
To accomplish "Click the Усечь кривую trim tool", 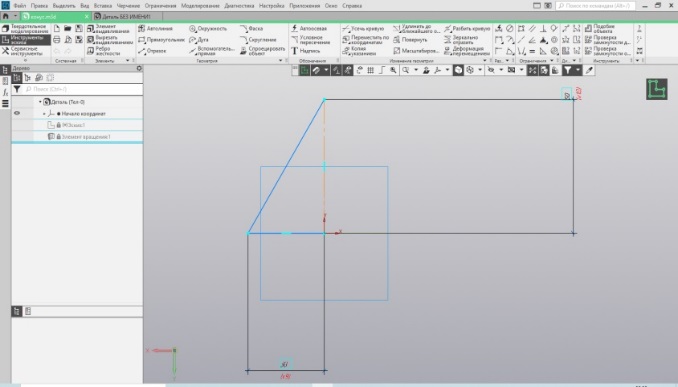I will [x=363, y=29].
